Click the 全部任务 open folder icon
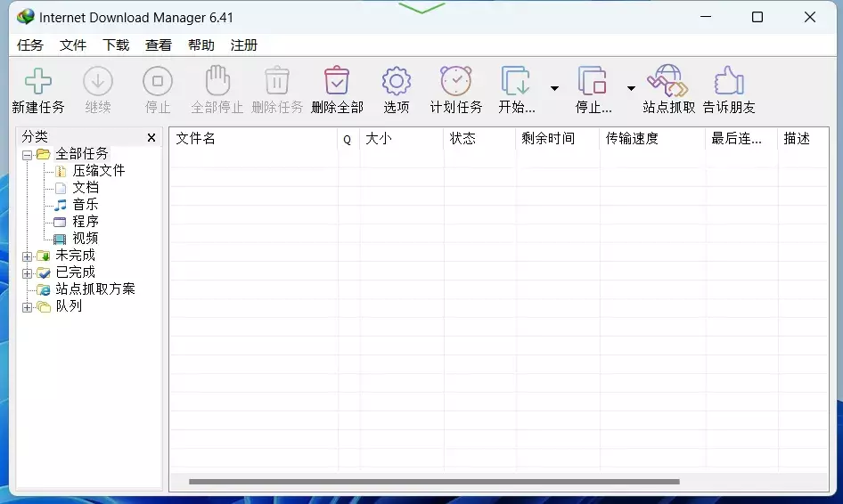The image size is (843, 504). point(44,154)
